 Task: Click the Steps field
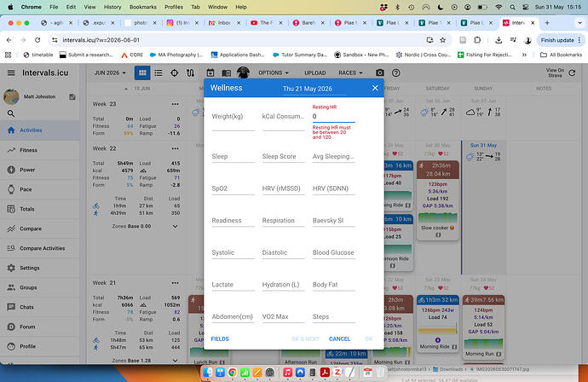point(334,316)
